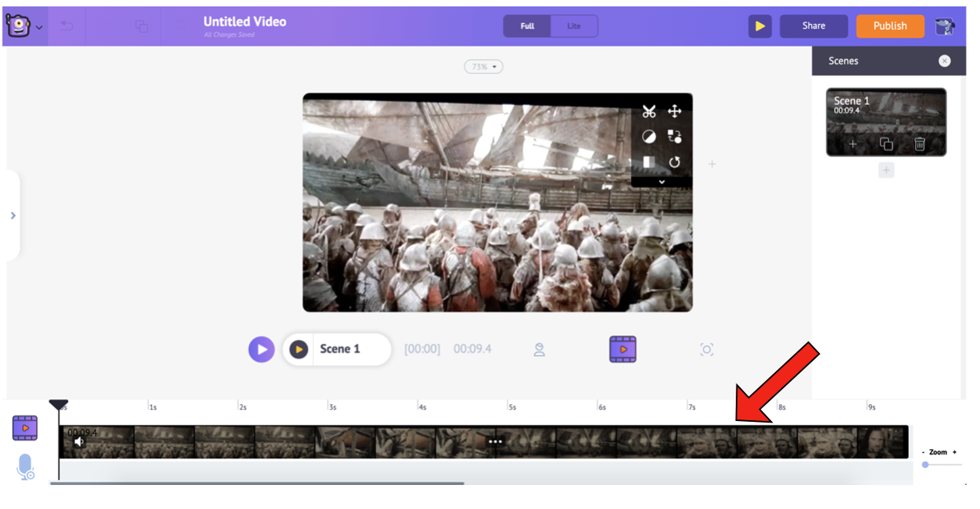Click the microphone voice-over icon
This screenshot has width=980, height=509.
[25, 467]
